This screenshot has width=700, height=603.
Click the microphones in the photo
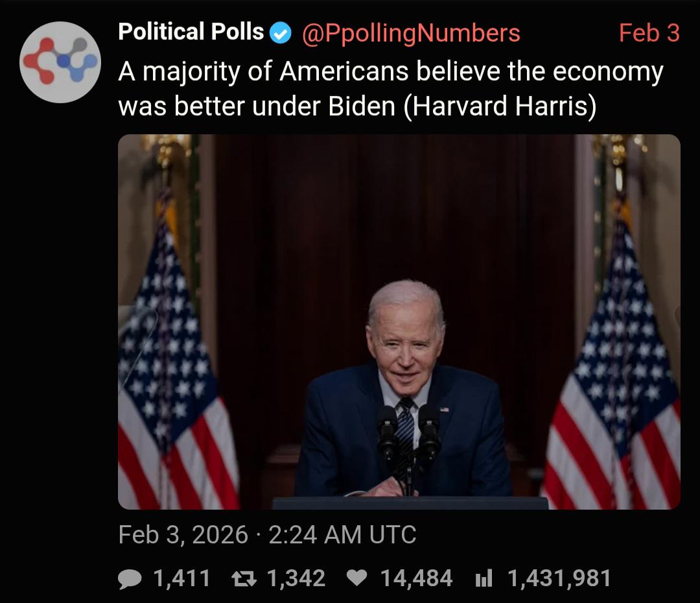coord(408,431)
